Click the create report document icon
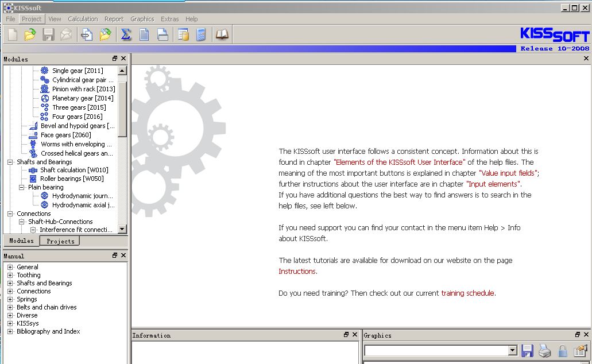592x364 pixels. [x=144, y=35]
